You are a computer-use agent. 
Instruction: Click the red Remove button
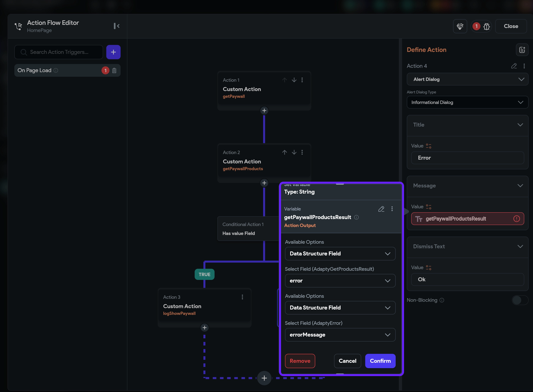tap(300, 361)
